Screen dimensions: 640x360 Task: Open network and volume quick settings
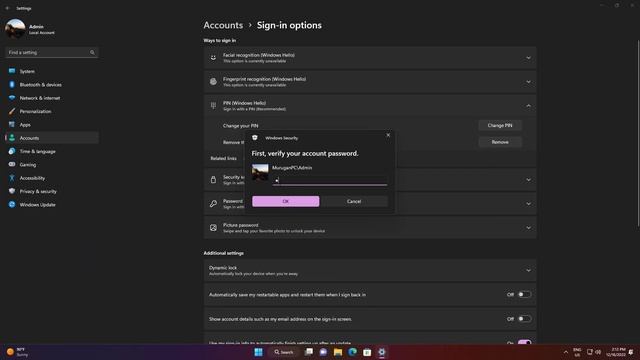coord(594,352)
